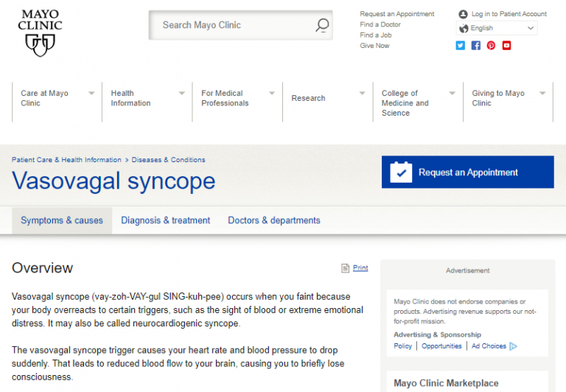566x392 pixels.
Task: Open the Research menu
Action: click(308, 98)
